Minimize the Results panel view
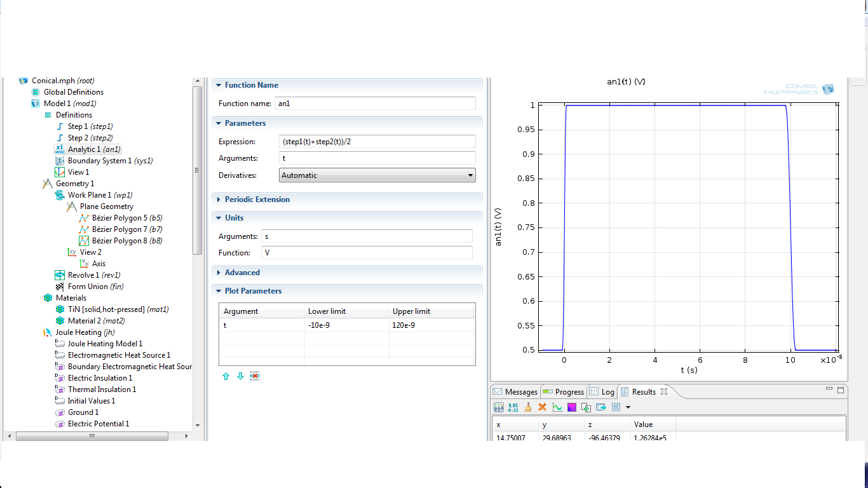This screenshot has width=868, height=488. click(x=829, y=390)
